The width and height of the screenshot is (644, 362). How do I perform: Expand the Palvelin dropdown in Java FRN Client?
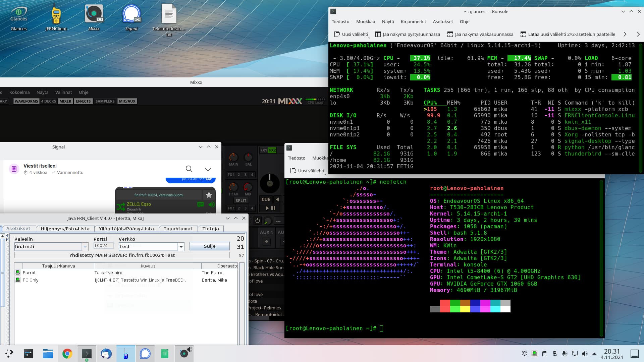(x=85, y=246)
